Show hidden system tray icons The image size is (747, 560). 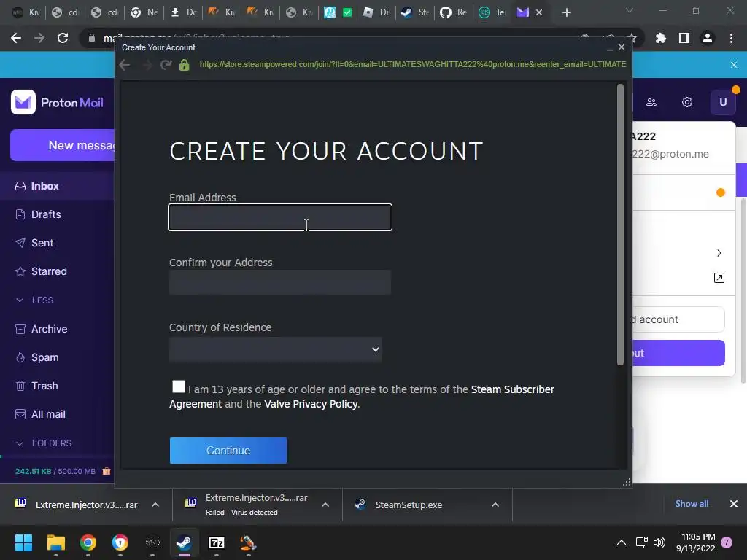coord(622,542)
